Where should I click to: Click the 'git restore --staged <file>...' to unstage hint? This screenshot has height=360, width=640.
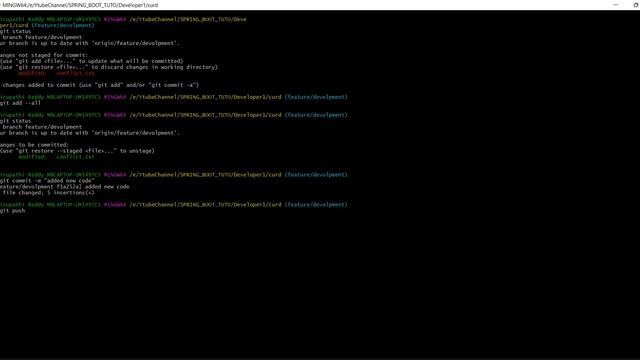coord(78,151)
